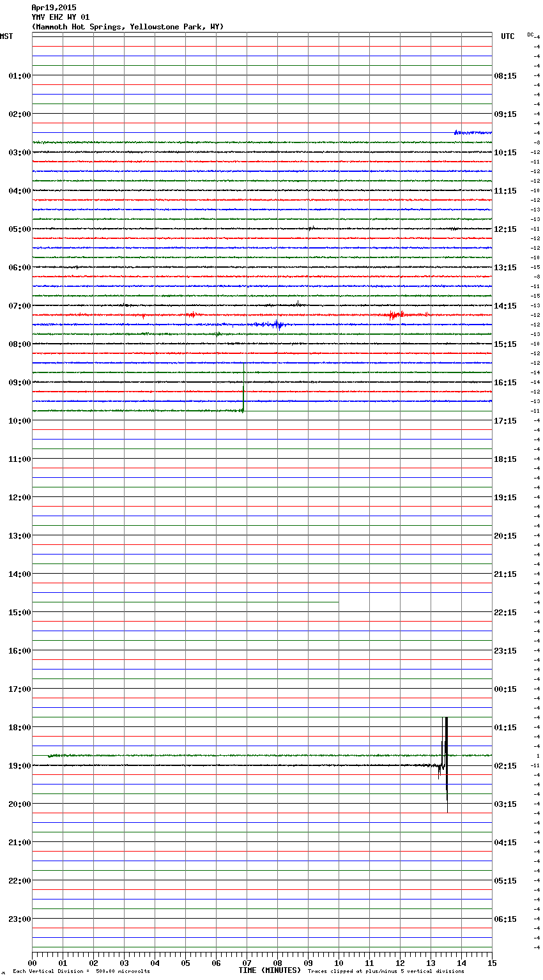Select the 02:00 MST time label
Screen dimensions: 543x980
coord(20,114)
